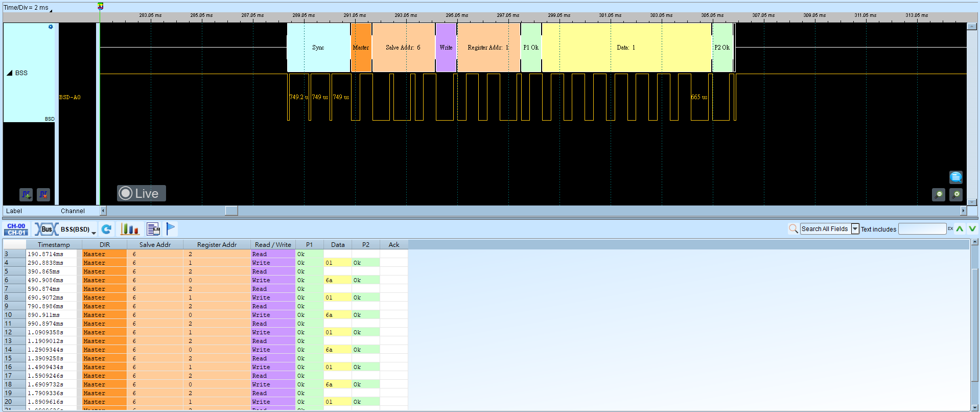This screenshot has height=412, width=980.
Task: Refresh the bus decode report
Action: pyautogui.click(x=106, y=229)
